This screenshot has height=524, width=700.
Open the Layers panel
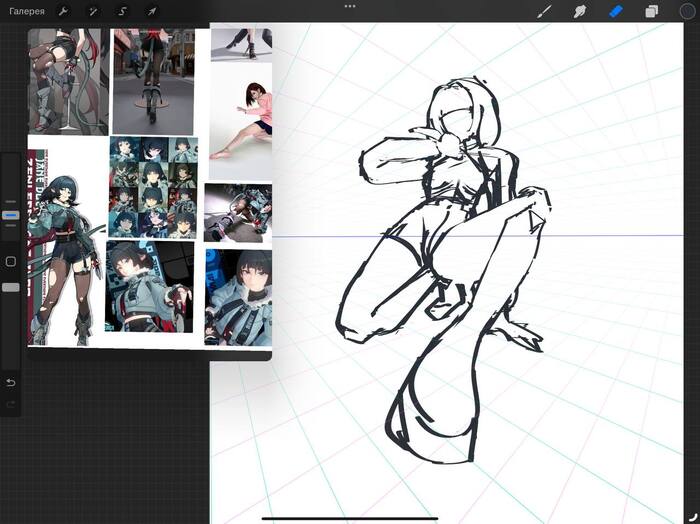point(651,11)
